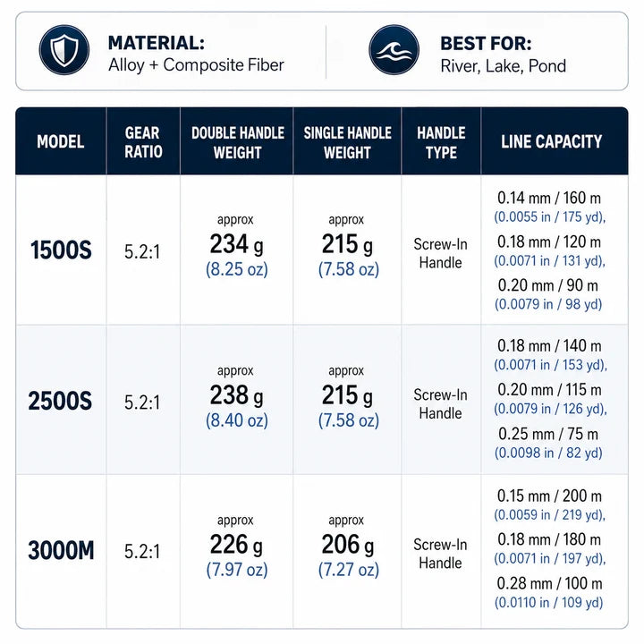Click the 238 g weight value
The width and height of the screenshot is (644, 644).
tap(236, 395)
